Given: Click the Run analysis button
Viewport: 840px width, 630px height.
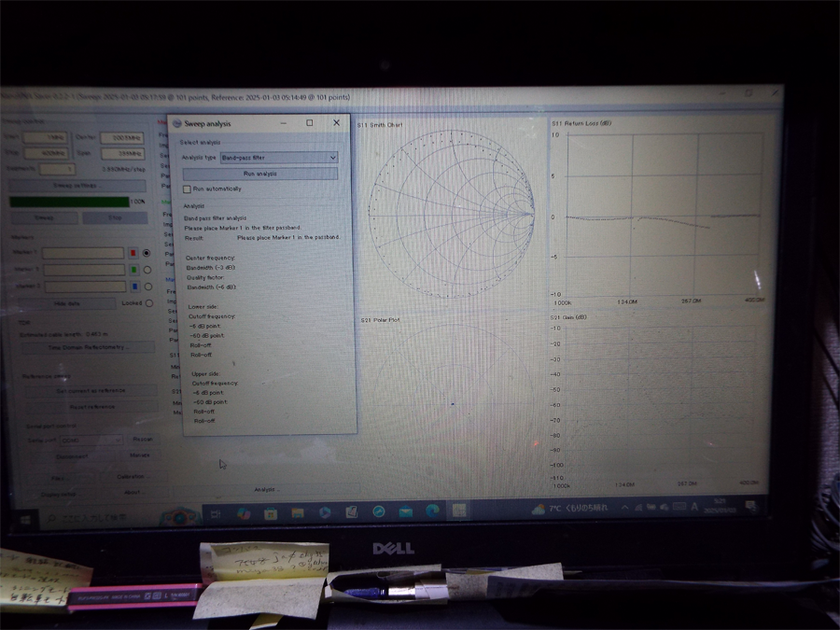Looking at the screenshot, I should tap(259, 174).
